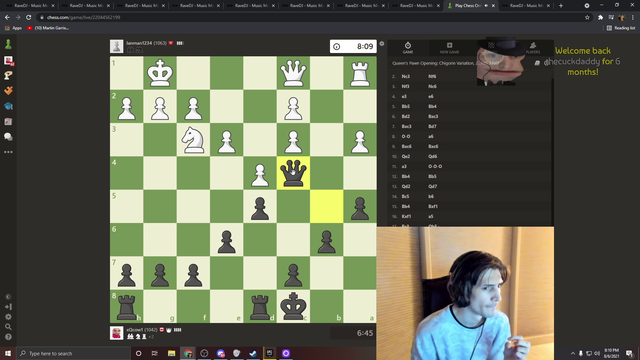Click the xQcow1 username link

(135, 329)
